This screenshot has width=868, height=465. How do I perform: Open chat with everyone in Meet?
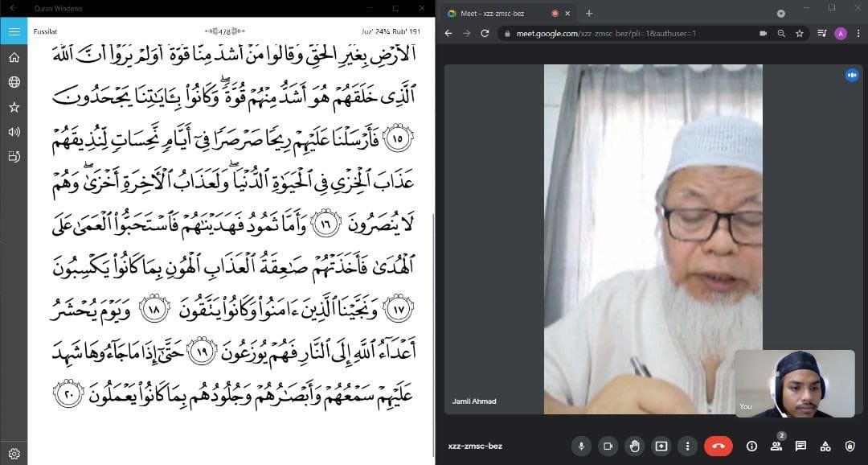800,446
